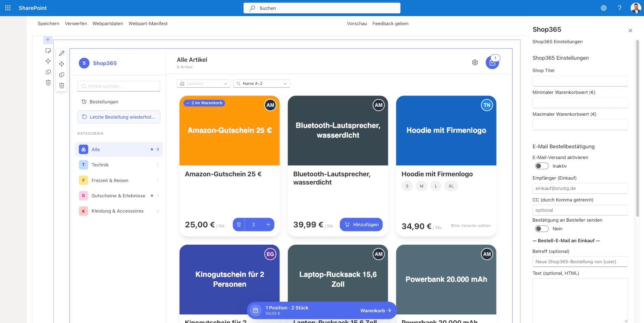Click the Maximaler Warenkorbwert input field
The image size is (644, 323).
pyautogui.click(x=580, y=124)
